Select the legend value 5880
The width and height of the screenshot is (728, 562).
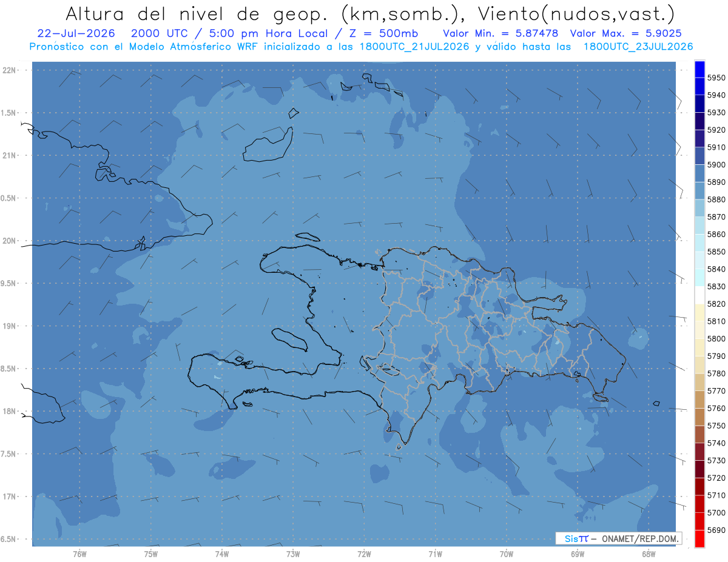[x=716, y=199]
